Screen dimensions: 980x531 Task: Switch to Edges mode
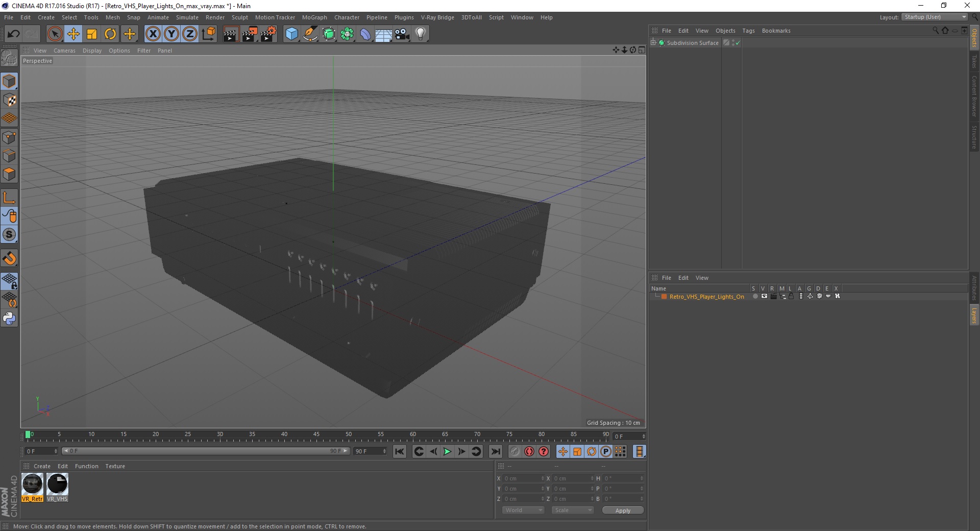(9, 156)
